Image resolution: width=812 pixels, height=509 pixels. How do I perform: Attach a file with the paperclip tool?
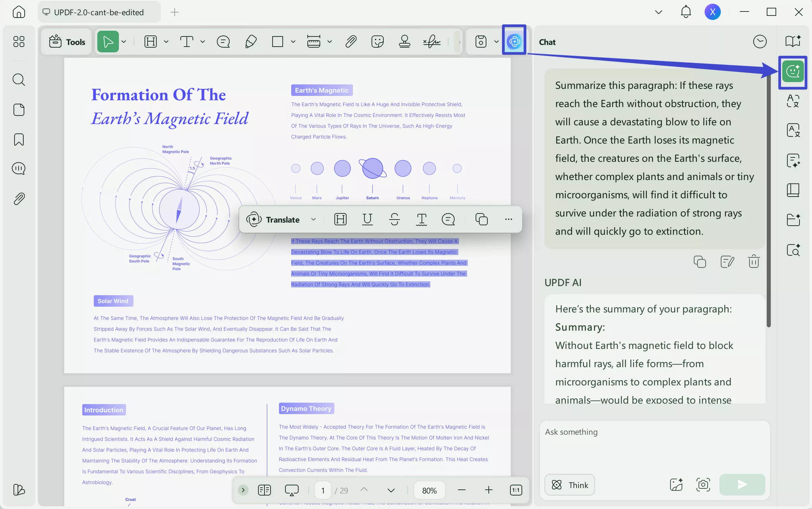[x=351, y=41]
